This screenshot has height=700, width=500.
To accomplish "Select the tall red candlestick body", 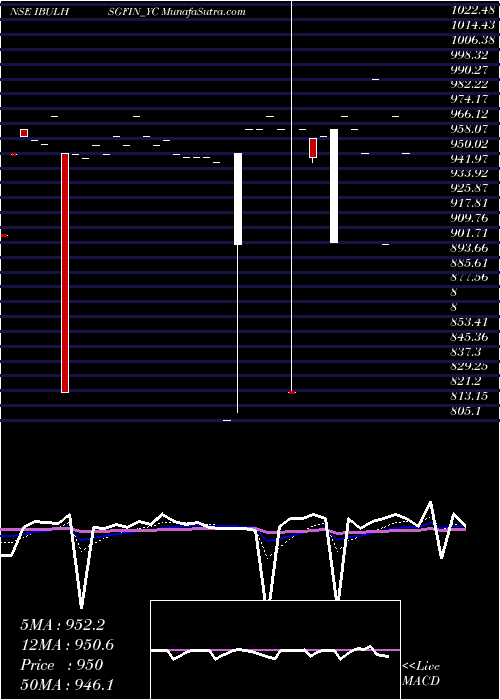I will [x=65, y=273].
